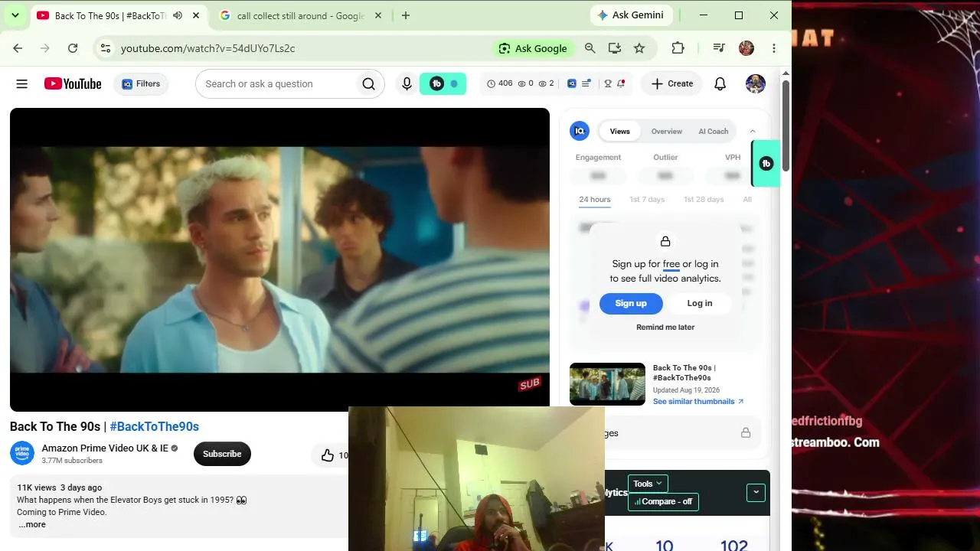Click the Sign up button
The width and height of the screenshot is (980, 551).
631,304
